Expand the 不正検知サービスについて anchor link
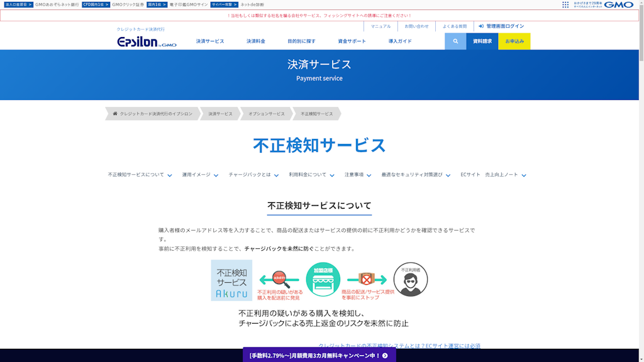 pos(140,175)
